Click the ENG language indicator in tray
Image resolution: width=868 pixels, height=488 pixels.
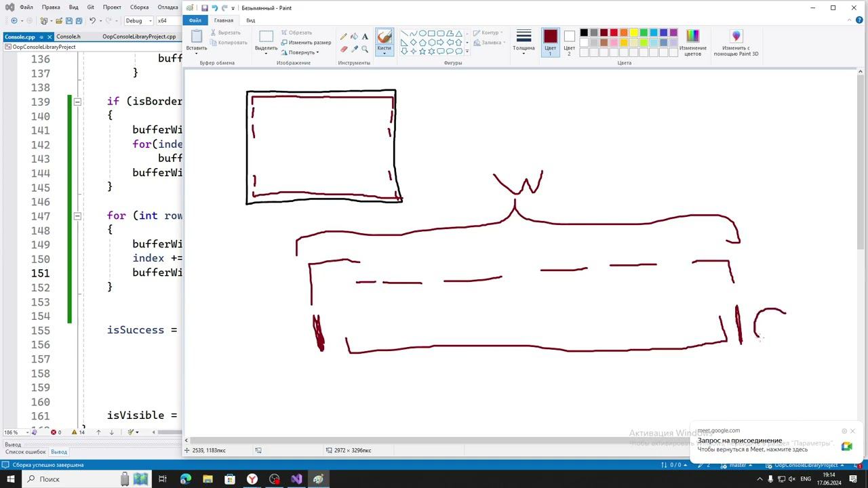tap(806, 479)
